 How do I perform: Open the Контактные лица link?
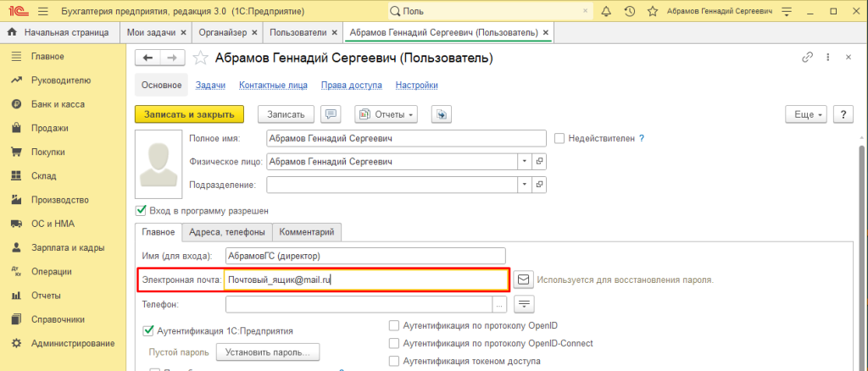coord(274,86)
